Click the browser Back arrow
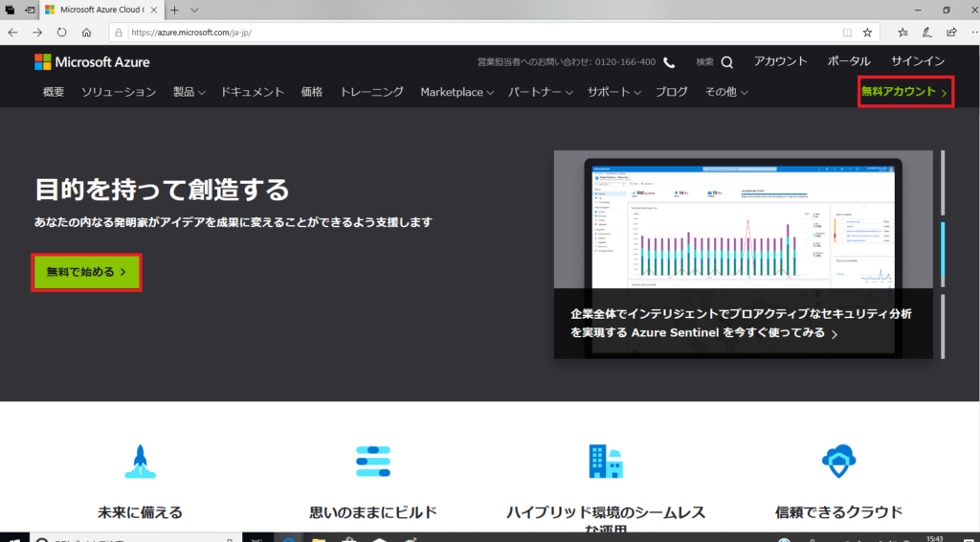Image resolution: width=980 pixels, height=542 pixels. (13, 33)
